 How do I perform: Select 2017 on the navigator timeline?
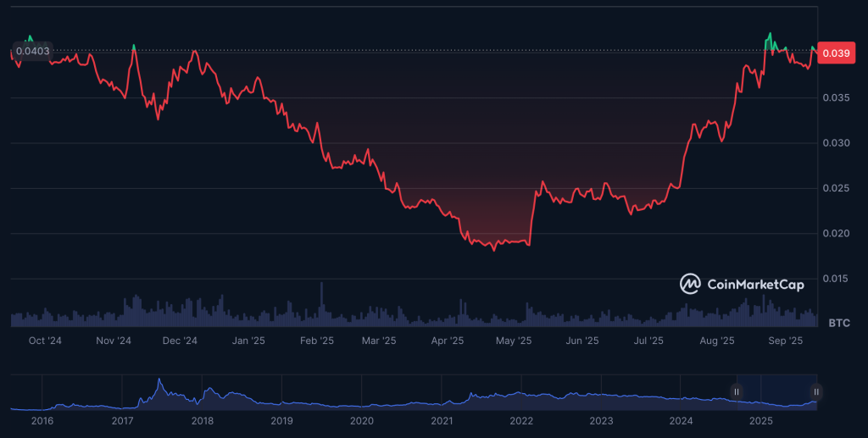pyautogui.click(x=122, y=421)
